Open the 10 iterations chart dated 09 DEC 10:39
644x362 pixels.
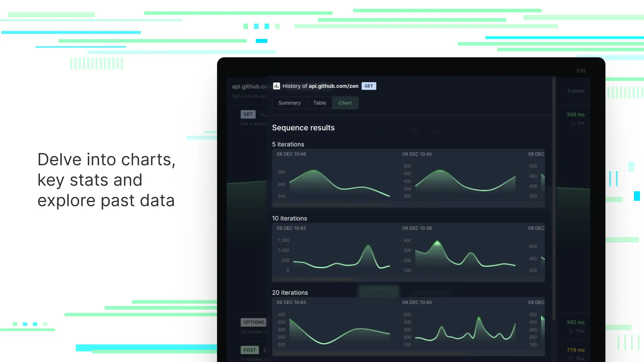459,252
